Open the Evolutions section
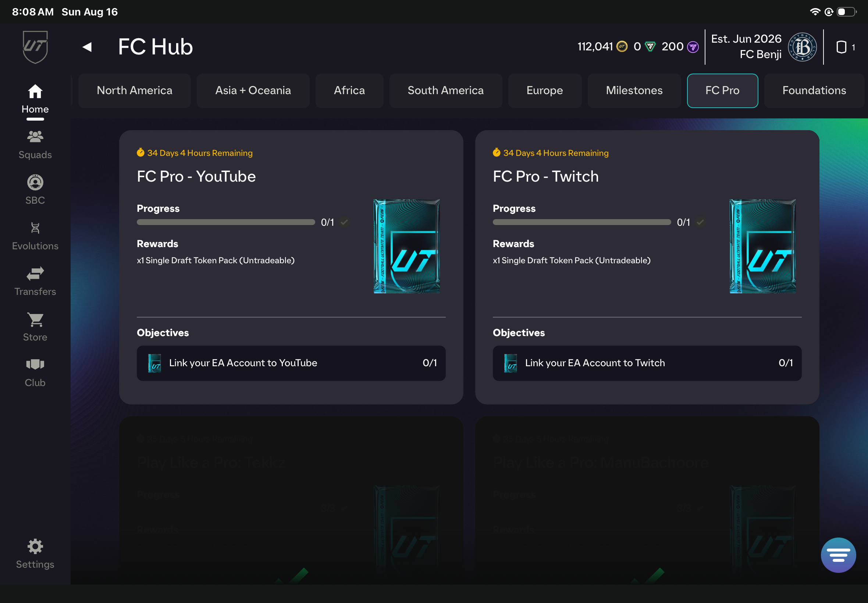Viewport: 868px width, 603px height. 35,236
